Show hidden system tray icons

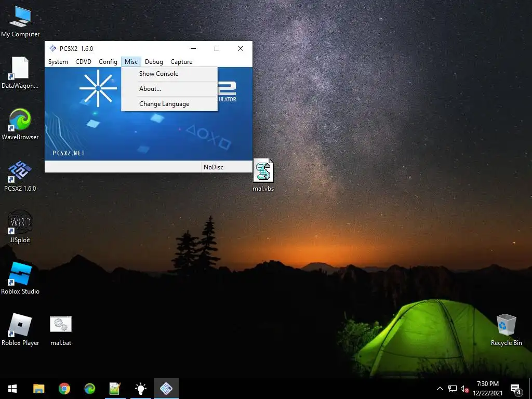click(440, 389)
